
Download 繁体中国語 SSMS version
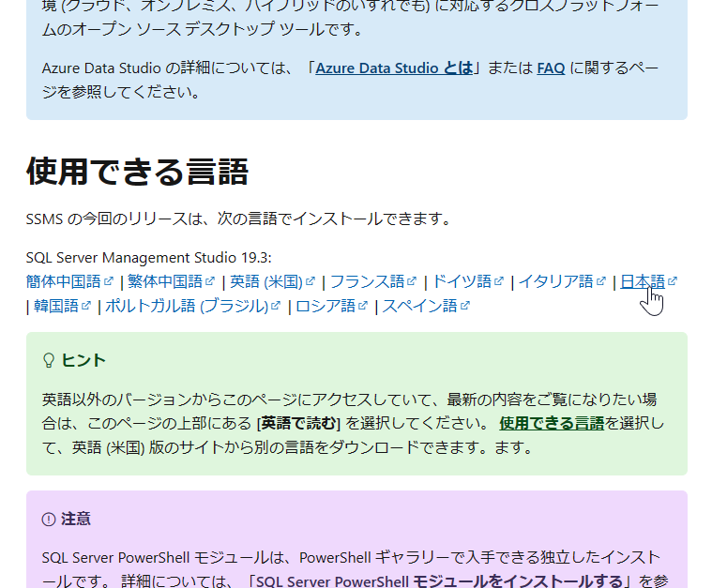165,281
